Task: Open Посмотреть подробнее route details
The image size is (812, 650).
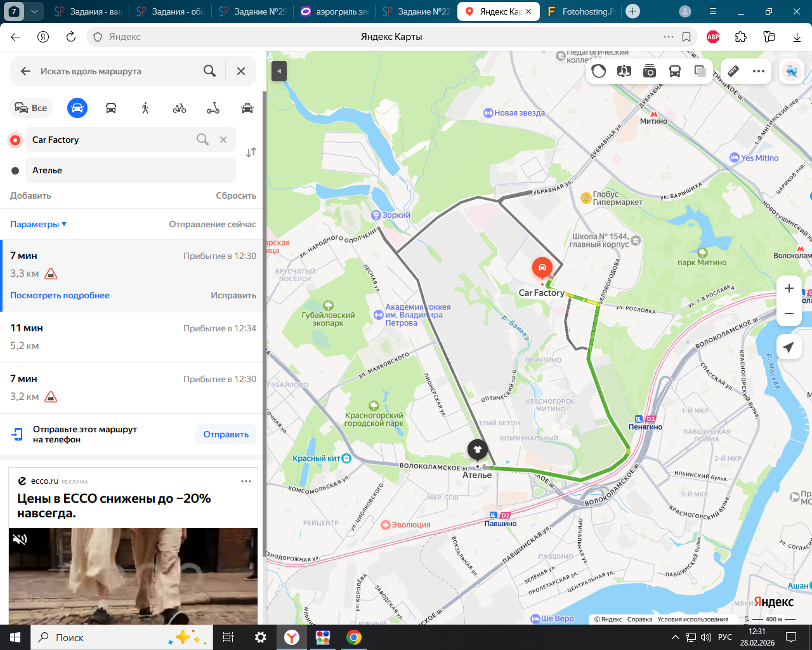Action: point(60,295)
